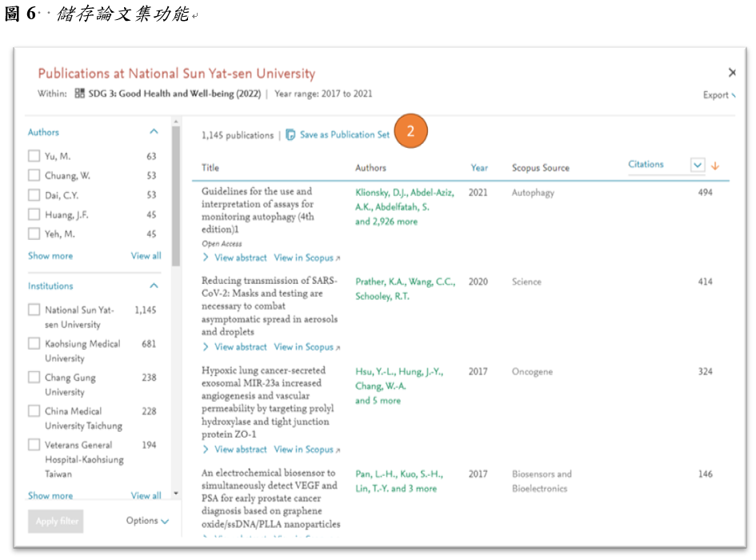Image resolution: width=756 pixels, height=560 pixels.
Task: Collapse the Authors filter section
Action: (x=154, y=132)
